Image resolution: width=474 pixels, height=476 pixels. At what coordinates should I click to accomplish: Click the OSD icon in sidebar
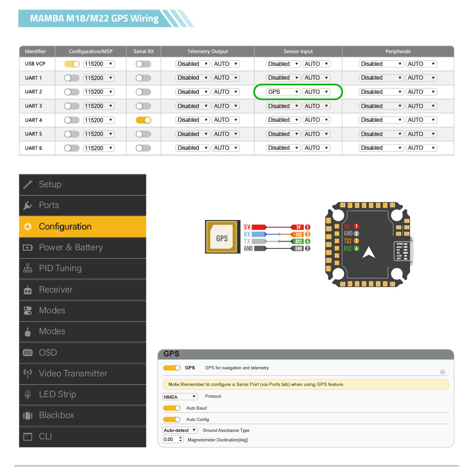point(27,353)
